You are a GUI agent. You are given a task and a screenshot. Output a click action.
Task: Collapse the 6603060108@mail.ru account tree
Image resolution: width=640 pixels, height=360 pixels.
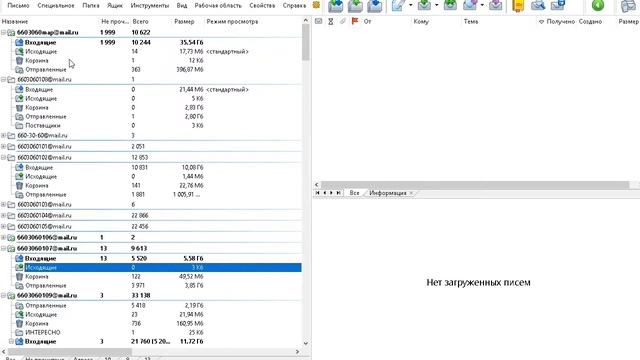click(3, 80)
